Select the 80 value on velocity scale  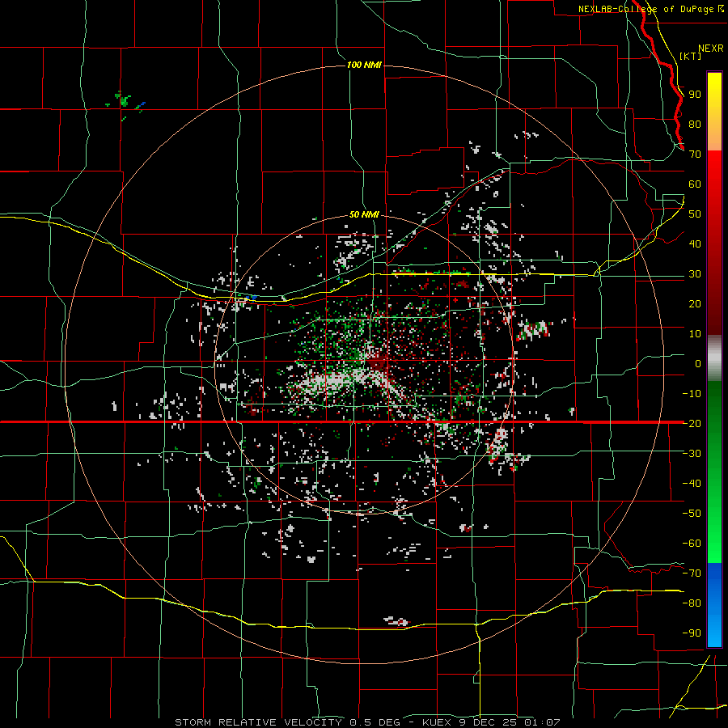695,124
